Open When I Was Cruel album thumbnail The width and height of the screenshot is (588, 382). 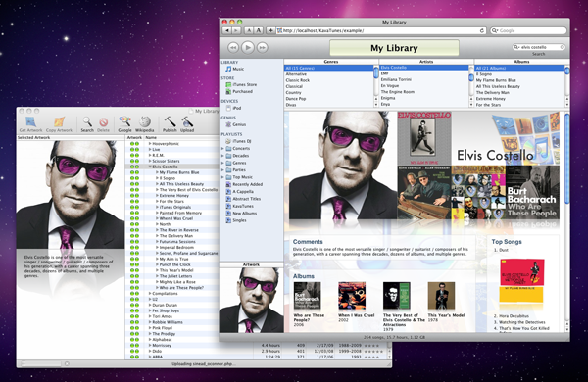pos(352,296)
